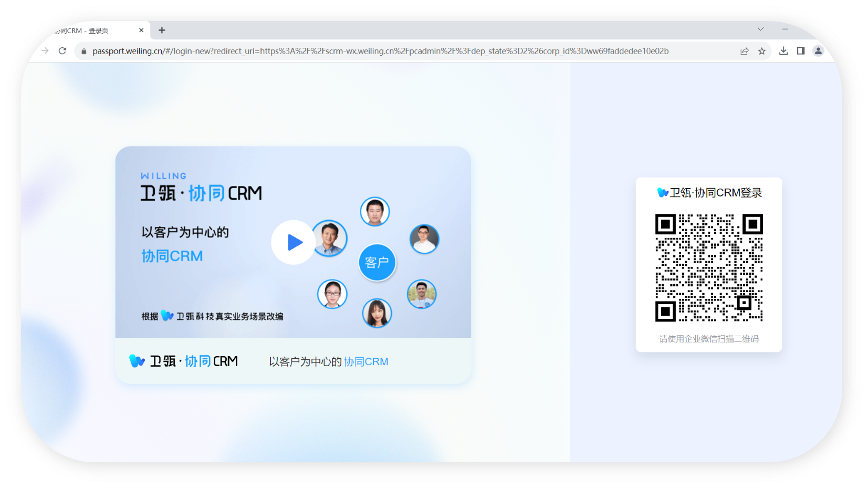Image resolution: width=868 pixels, height=488 pixels.
Task: Reload the page with the refresh icon
Action: 62,51
